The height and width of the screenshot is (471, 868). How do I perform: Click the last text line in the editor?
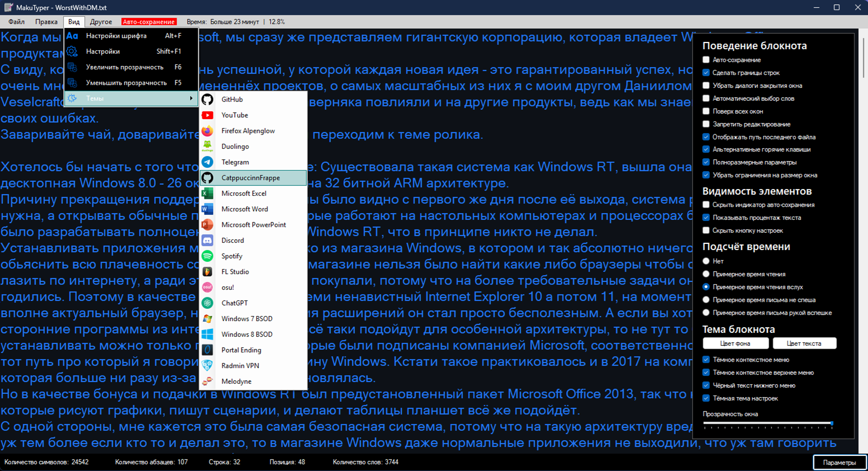[x=418, y=443]
